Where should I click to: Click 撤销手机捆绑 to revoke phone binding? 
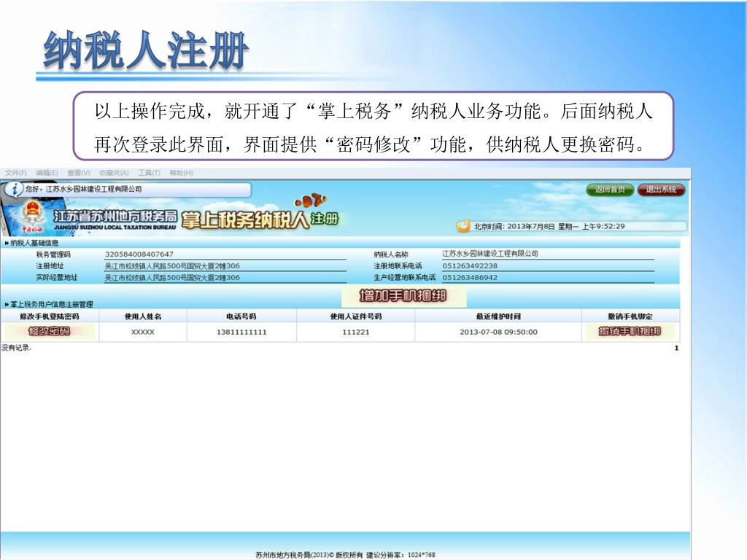(630, 332)
